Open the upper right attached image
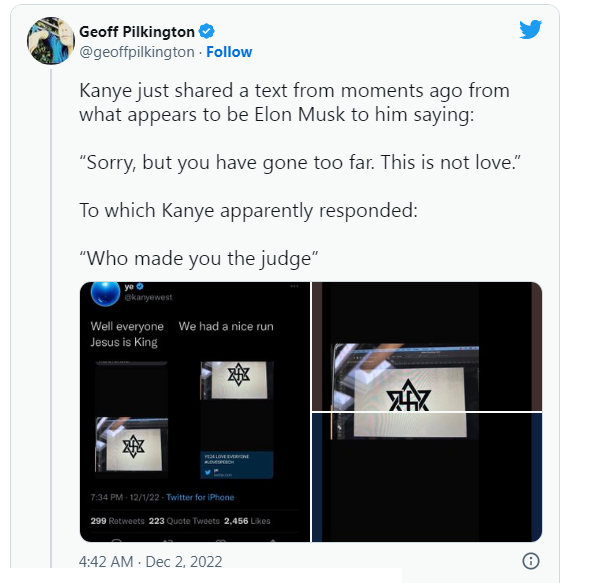Viewport: 601px width, 583px height. click(x=427, y=347)
